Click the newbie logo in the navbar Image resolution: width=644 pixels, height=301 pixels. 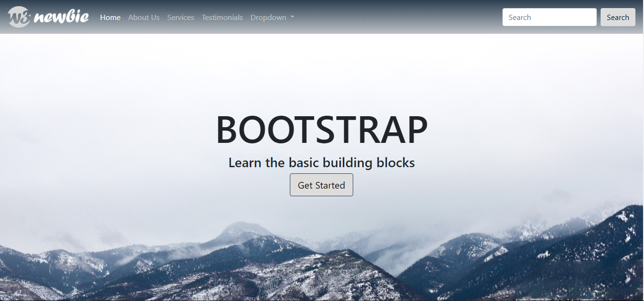(x=49, y=17)
